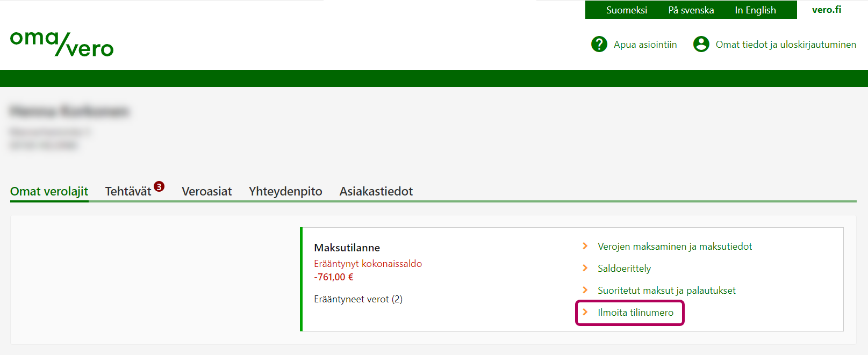Click the OmaVero logo
Image resolution: width=868 pixels, height=355 pixels.
pyautogui.click(x=62, y=44)
